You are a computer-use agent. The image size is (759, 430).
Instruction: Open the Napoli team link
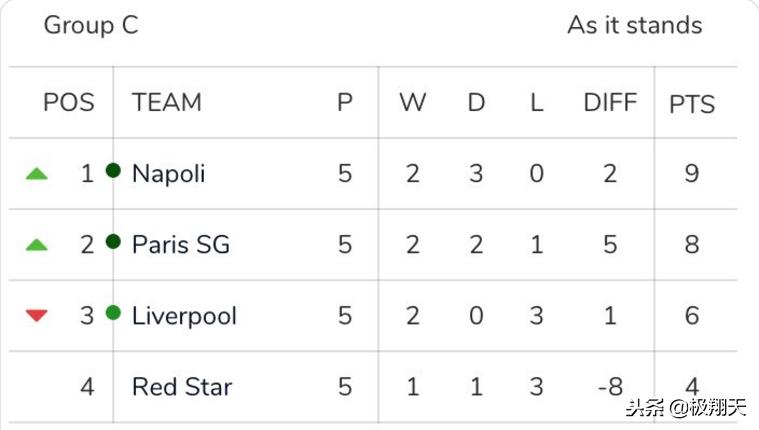(x=168, y=174)
